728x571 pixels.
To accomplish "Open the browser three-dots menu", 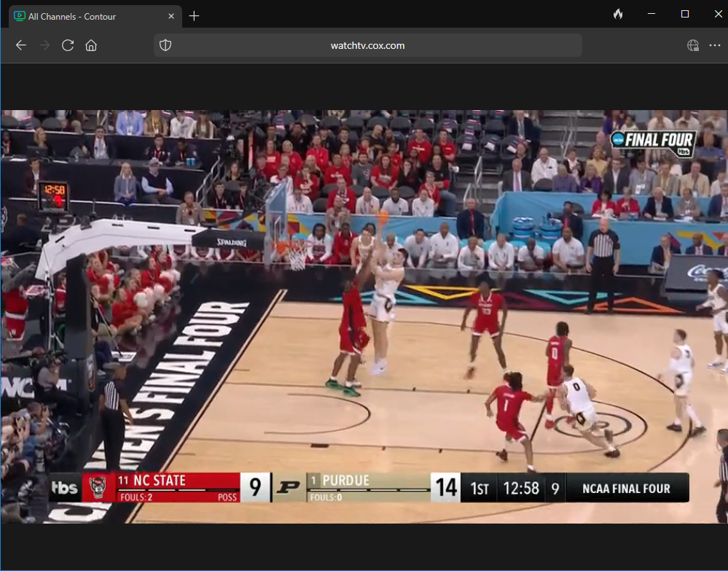I will point(715,45).
